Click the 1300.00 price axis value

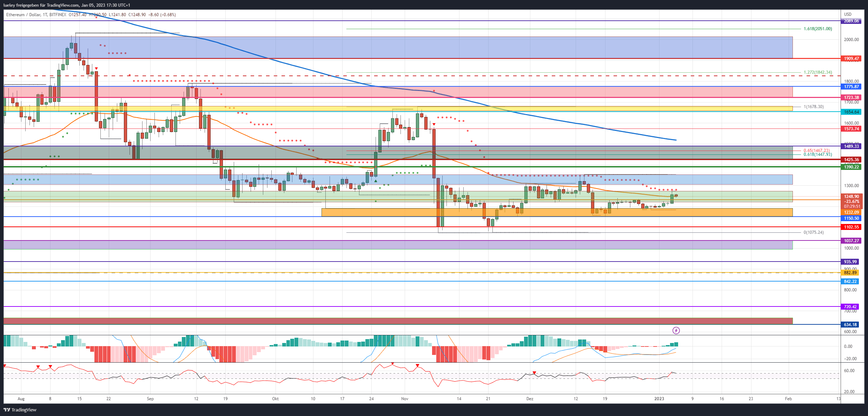852,186
